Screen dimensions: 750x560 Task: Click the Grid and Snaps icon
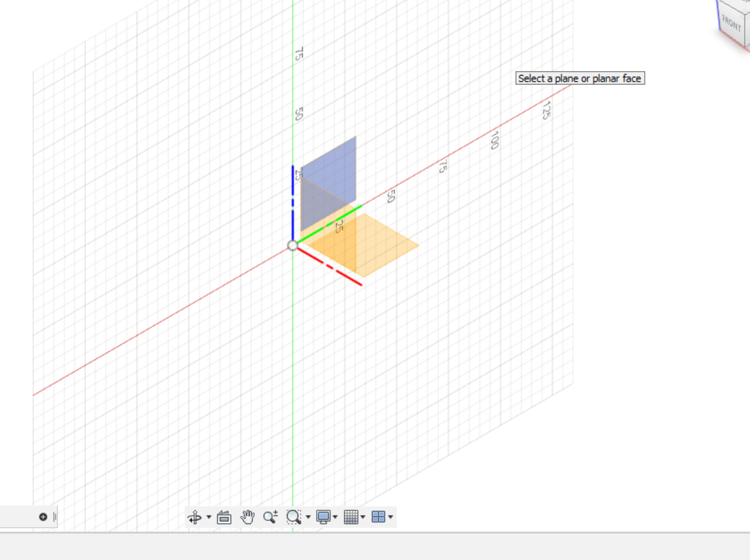pos(351,517)
